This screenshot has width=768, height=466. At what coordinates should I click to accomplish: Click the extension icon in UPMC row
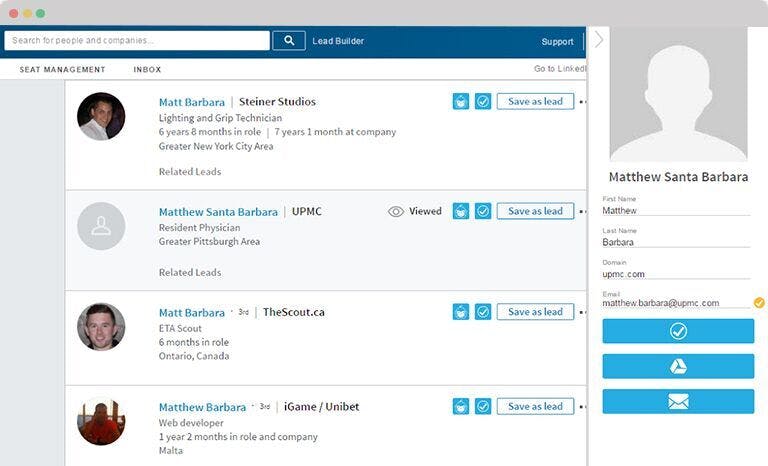pos(461,211)
